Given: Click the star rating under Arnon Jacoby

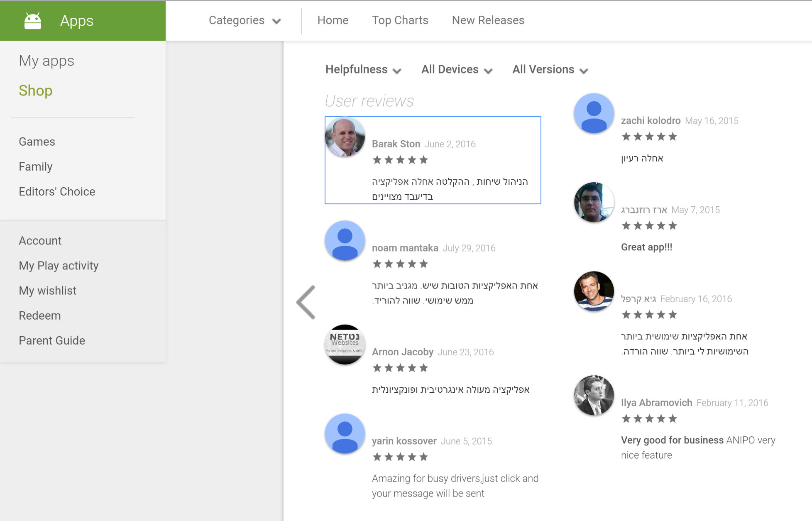Looking at the screenshot, I should [400, 368].
